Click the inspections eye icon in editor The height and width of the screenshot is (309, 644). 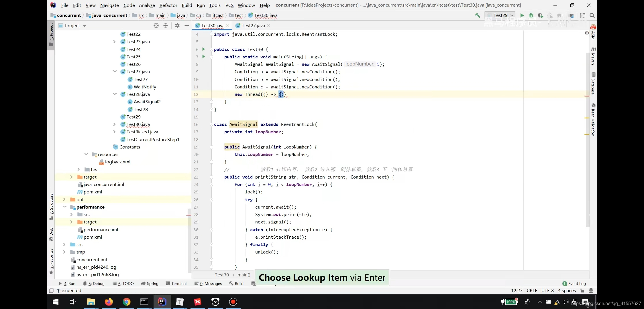[587, 33]
